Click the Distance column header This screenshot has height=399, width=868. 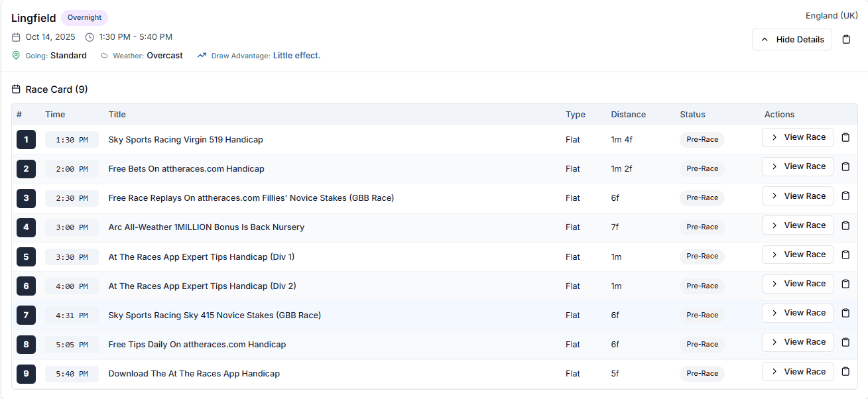[628, 115]
